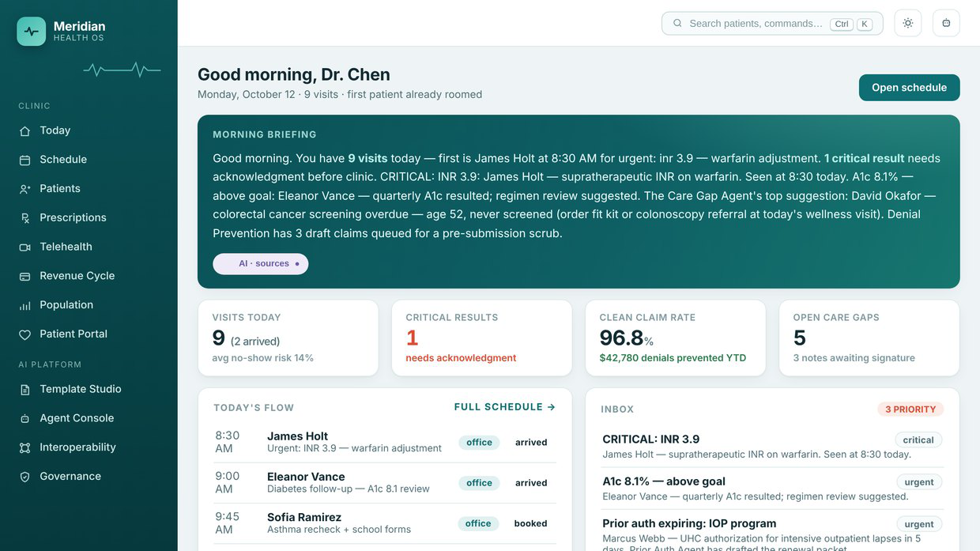
Task: Click the Today home icon in sidebar
Action: pyautogui.click(x=24, y=131)
